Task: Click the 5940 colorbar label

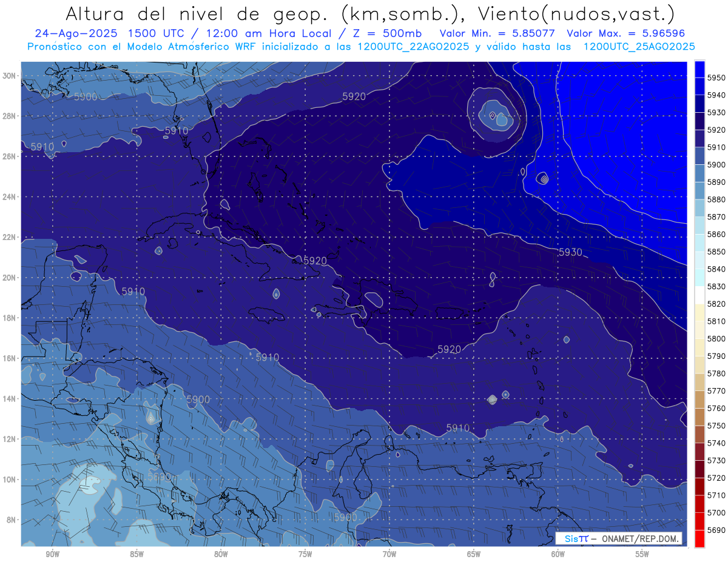Action: (717, 95)
